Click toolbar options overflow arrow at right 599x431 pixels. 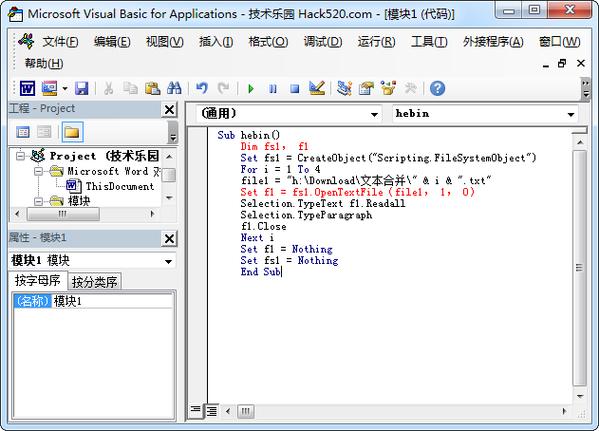pyautogui.click(x=585, y=89)
